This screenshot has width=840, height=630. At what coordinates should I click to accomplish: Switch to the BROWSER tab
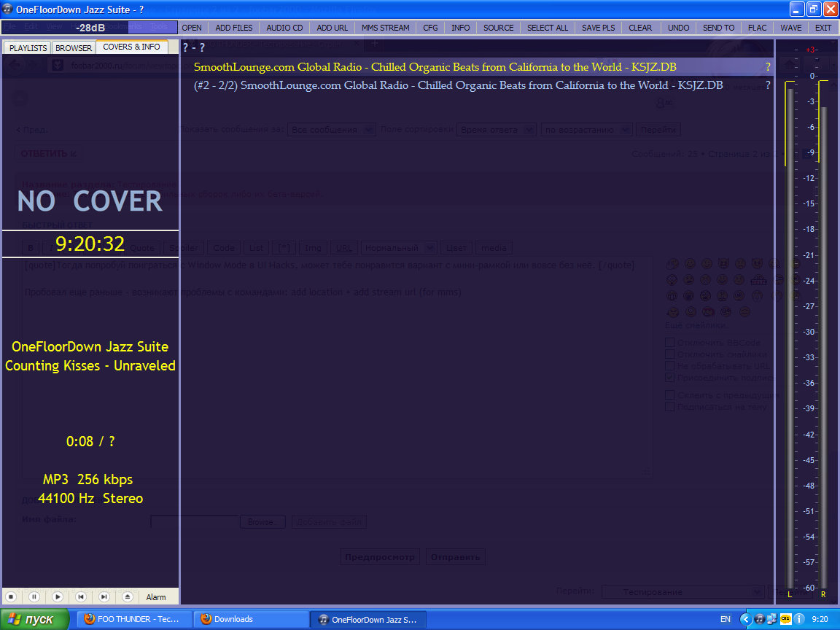coord(74,48)
